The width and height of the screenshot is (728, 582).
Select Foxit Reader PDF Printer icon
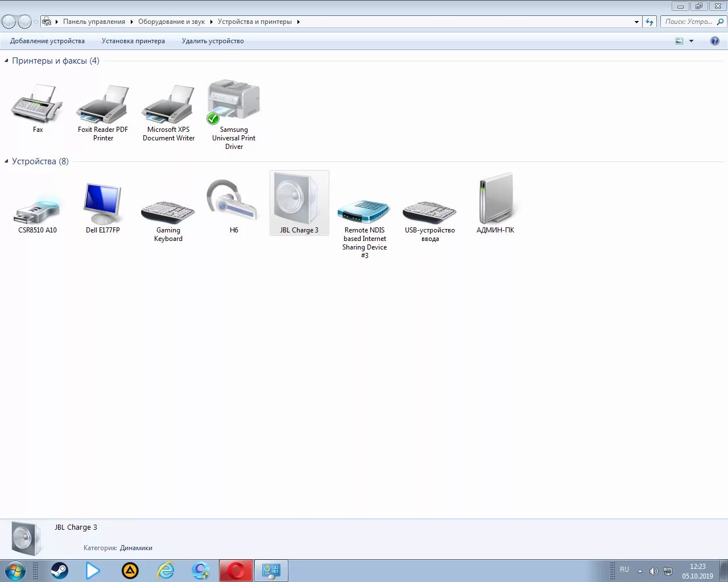(x=103, y=105)
